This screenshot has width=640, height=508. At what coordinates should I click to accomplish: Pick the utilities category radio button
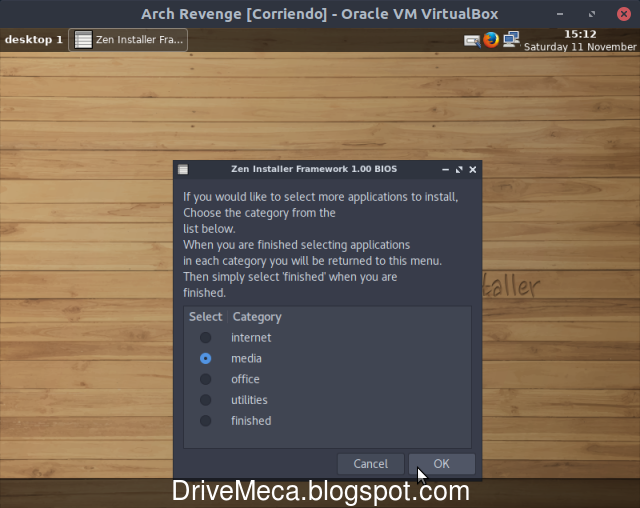(205, 400)
